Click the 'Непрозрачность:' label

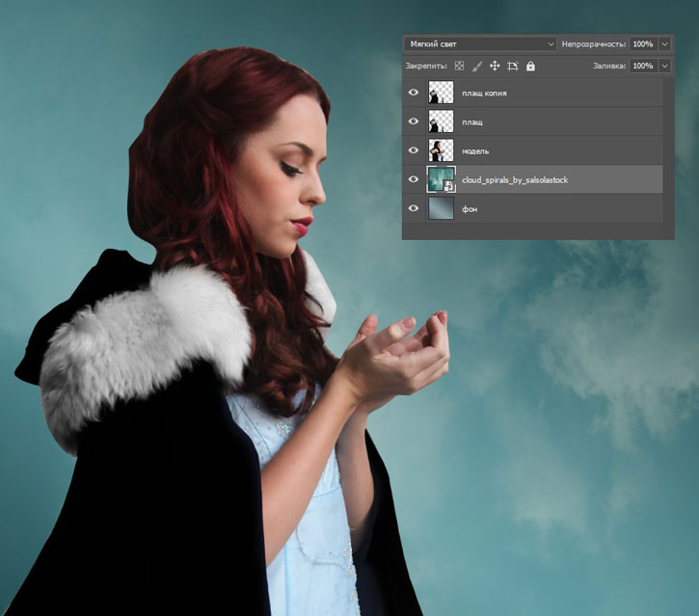point(594,44)
